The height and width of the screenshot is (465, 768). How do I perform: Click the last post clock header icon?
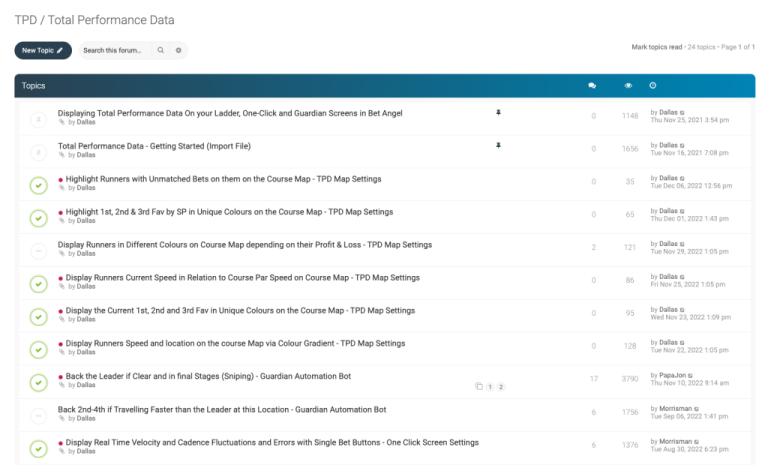[x=653, y=86]
